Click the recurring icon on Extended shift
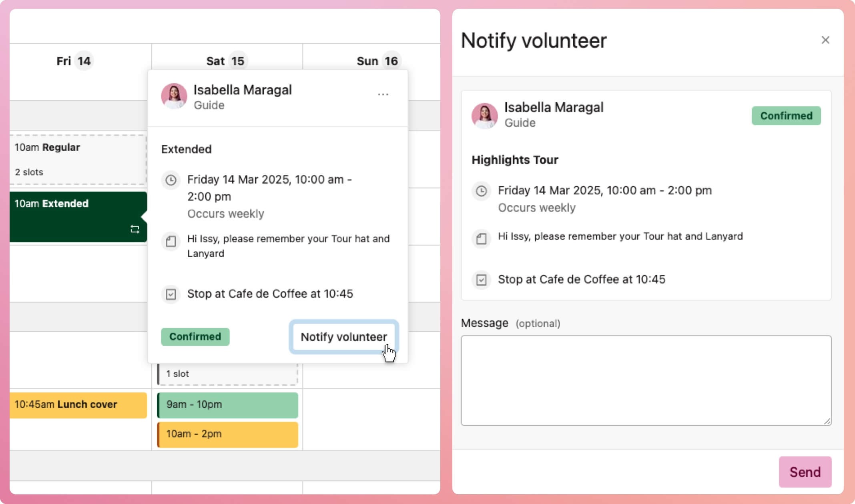 135,229
